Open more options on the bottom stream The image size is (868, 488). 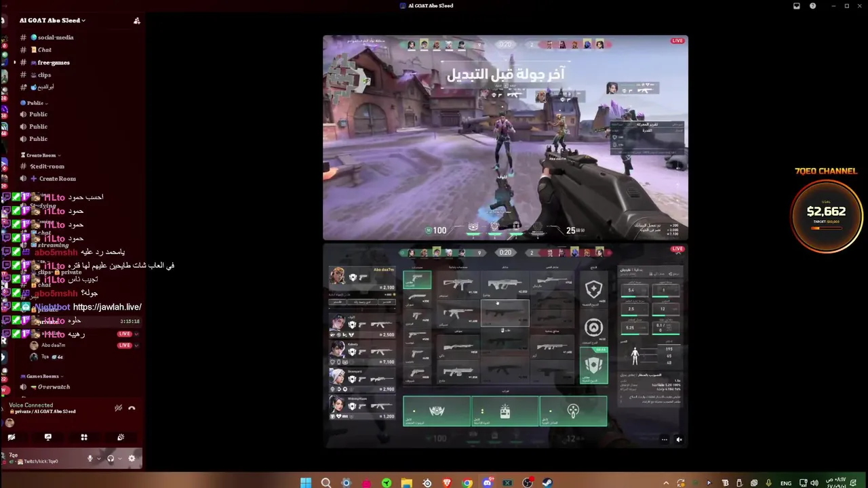664,439
